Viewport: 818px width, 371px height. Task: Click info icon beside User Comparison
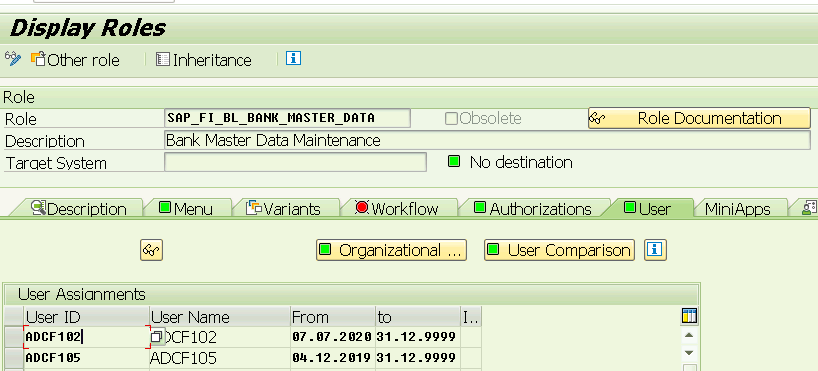pyautogui.click(x=655, y=250)
